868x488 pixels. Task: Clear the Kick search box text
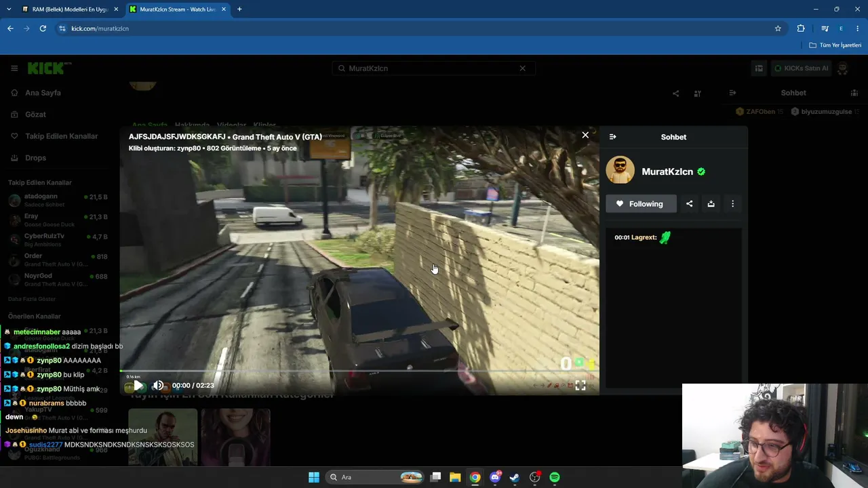(522, 68)
